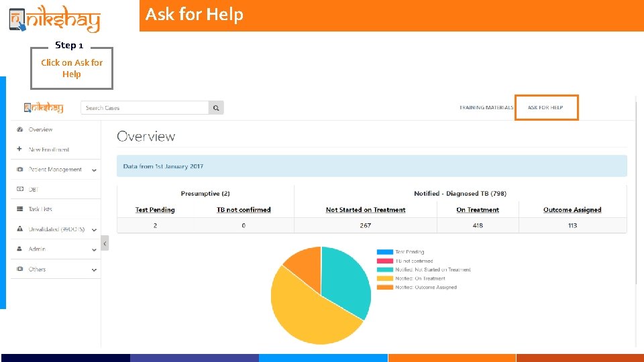This screenshot has height=362, width=644.
Task: Click the Presumptive (2) header
Action: coord(205,193)
